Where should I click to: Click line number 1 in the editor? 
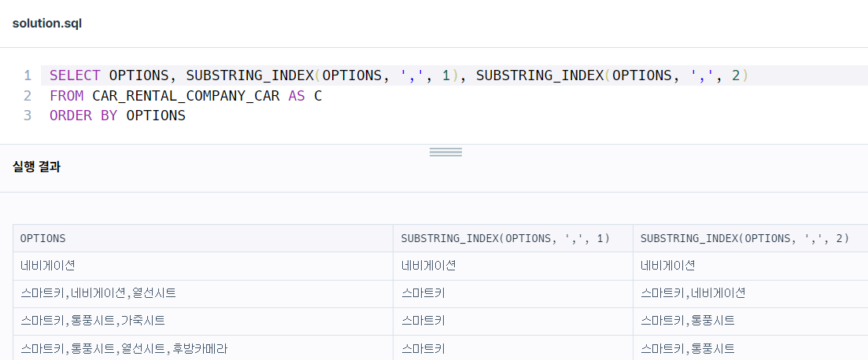click(28, 75)
